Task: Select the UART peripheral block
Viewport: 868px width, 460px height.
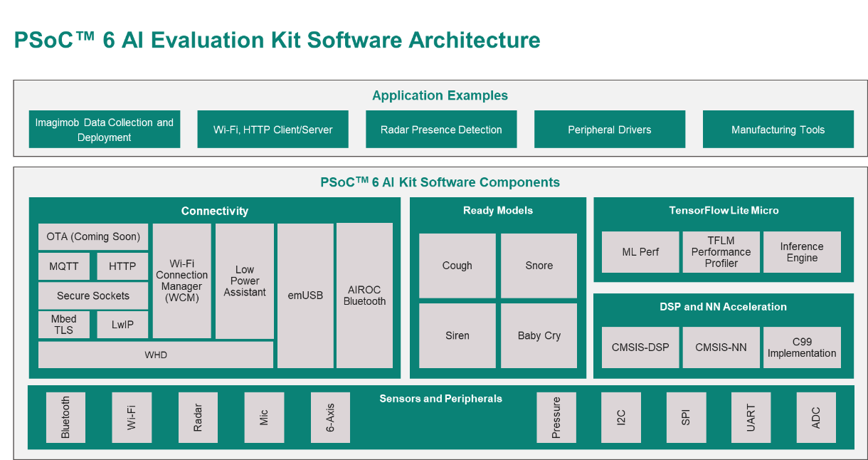Action: 751,417
